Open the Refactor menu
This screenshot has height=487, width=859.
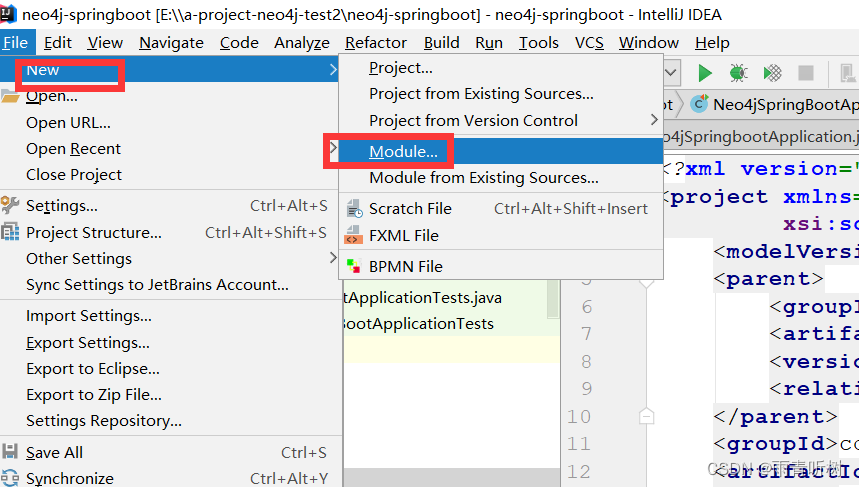[376, 43]
